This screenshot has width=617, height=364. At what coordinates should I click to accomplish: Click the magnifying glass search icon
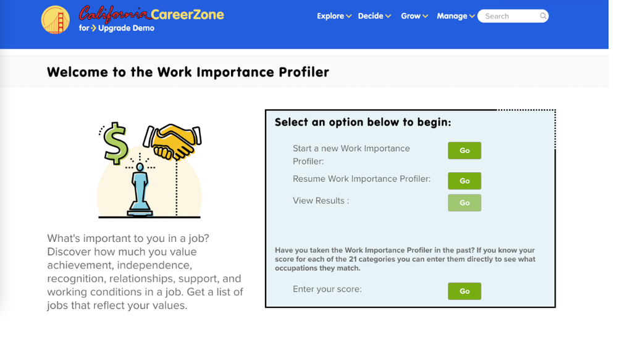point(543,16)
